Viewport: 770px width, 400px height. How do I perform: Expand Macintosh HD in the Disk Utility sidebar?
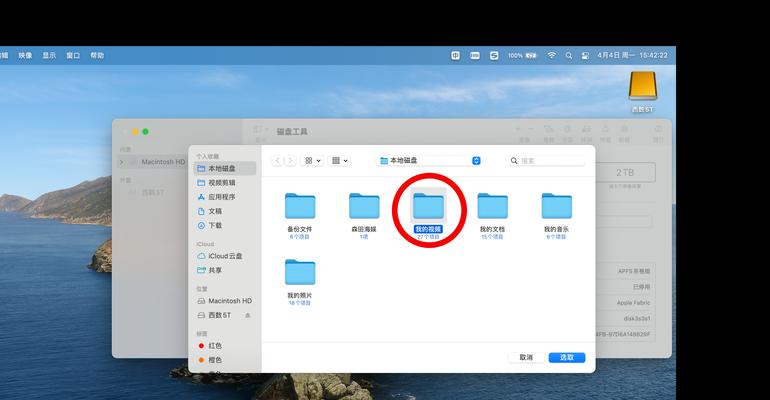pos(121,162)
